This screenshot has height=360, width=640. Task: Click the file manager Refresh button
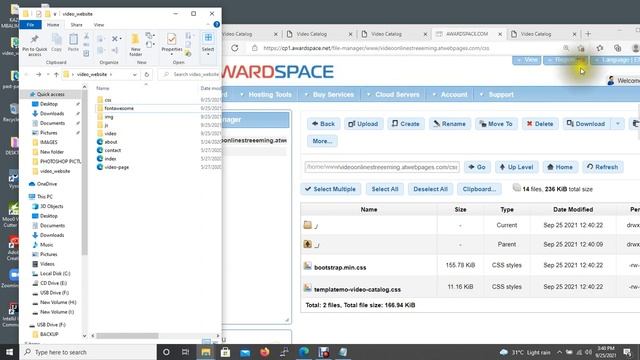point(603,167)
